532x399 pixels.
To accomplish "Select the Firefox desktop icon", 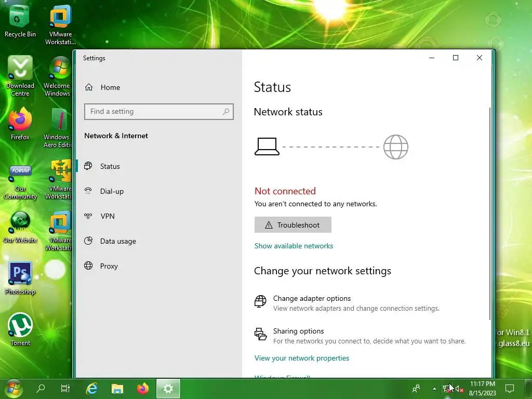I will click(20, 124).
